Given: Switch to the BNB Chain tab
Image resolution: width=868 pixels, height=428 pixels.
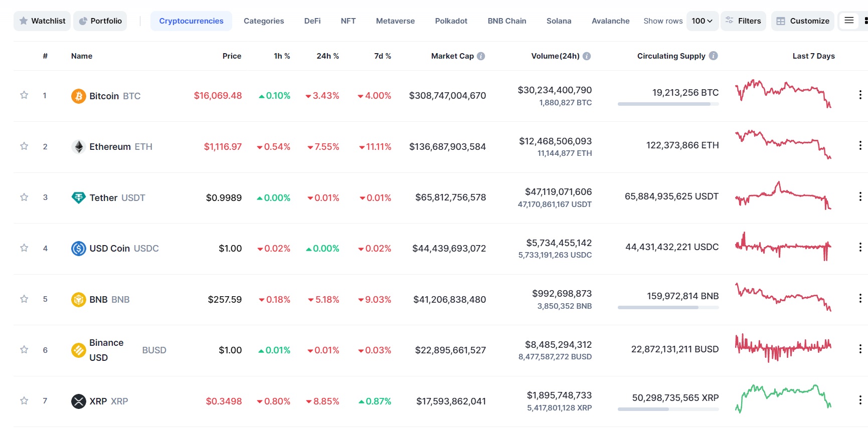Looking at the screenshot, I should [x=507, y=21].
